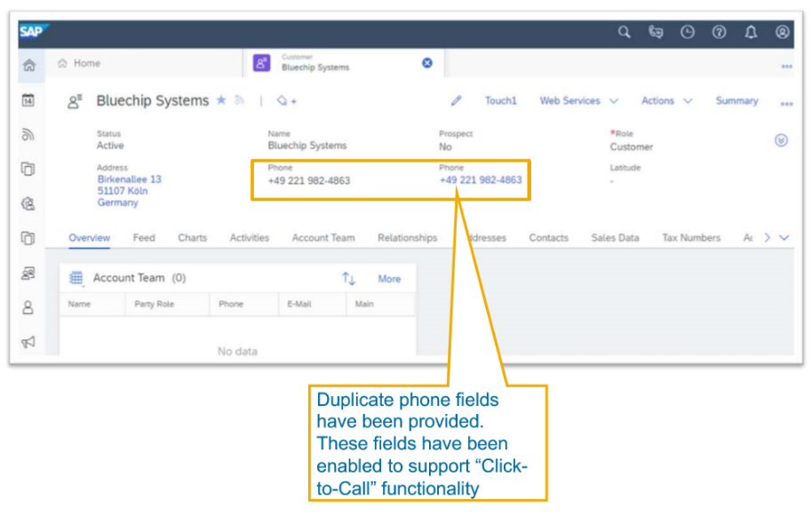Click the Status value Active
This screenshot has height=516, width=812.
(x=110, y=146)
